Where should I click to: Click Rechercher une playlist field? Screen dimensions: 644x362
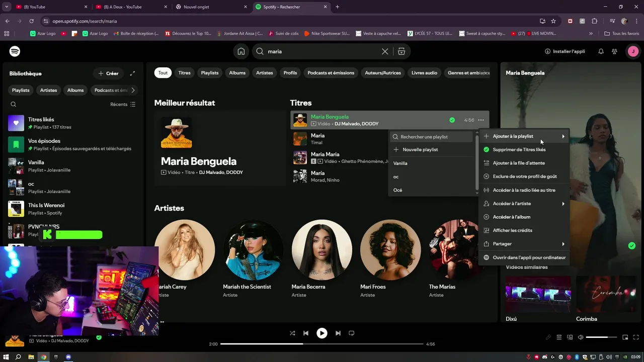[x=432, y=137]
